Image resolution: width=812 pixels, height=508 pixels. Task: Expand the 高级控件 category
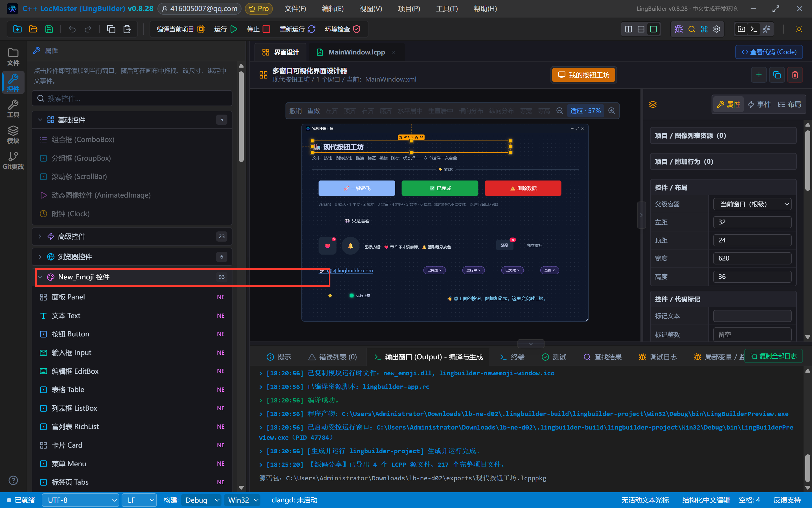(x=132, y=237)
